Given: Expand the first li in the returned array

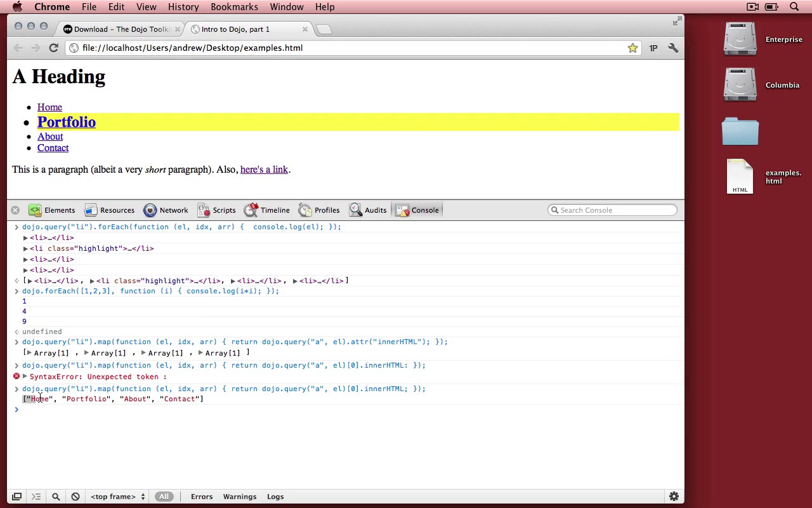Looking at the screenshot, I should [x=30, y=281].
